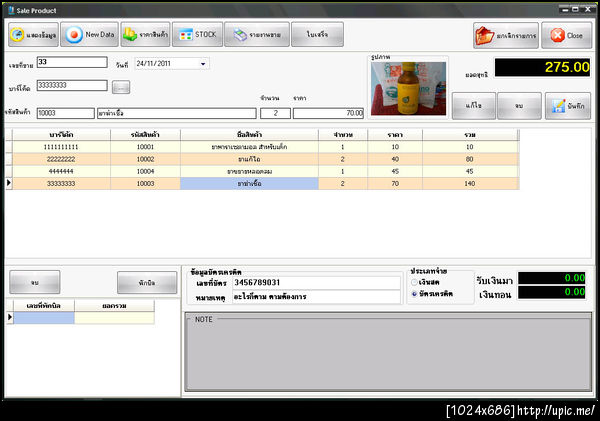
Task: Click the price cell showing 45 in row 10004
Action: click(x=395, y=171)
